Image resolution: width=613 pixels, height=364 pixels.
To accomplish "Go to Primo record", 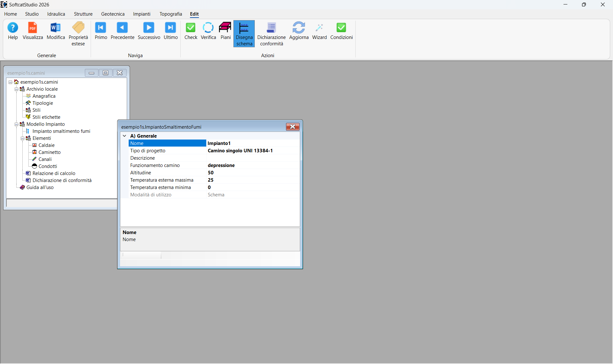I will click(101, 31).
